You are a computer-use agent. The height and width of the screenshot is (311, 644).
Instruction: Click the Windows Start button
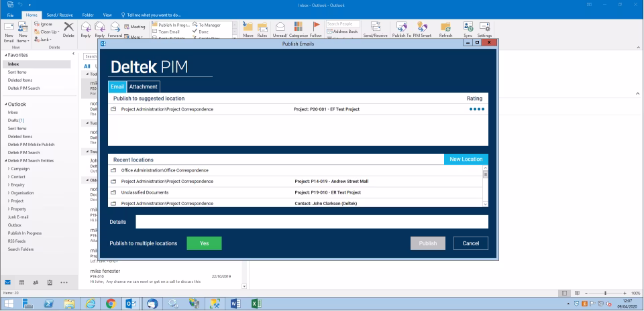(x=8, y=304)
